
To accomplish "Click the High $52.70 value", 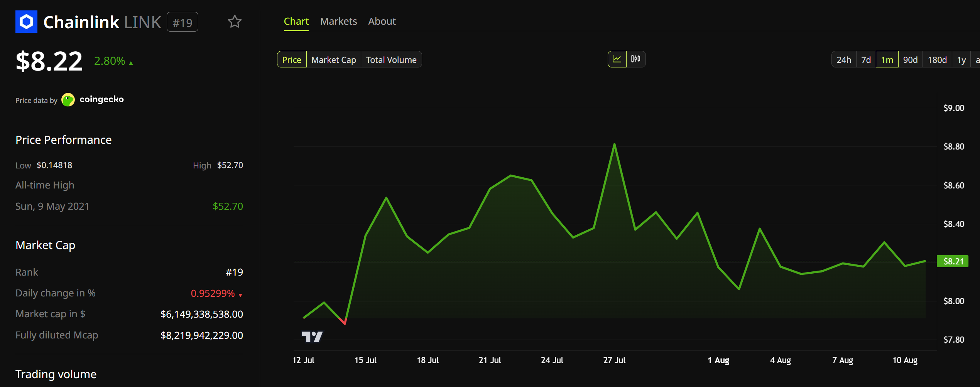I will point(230,165).
